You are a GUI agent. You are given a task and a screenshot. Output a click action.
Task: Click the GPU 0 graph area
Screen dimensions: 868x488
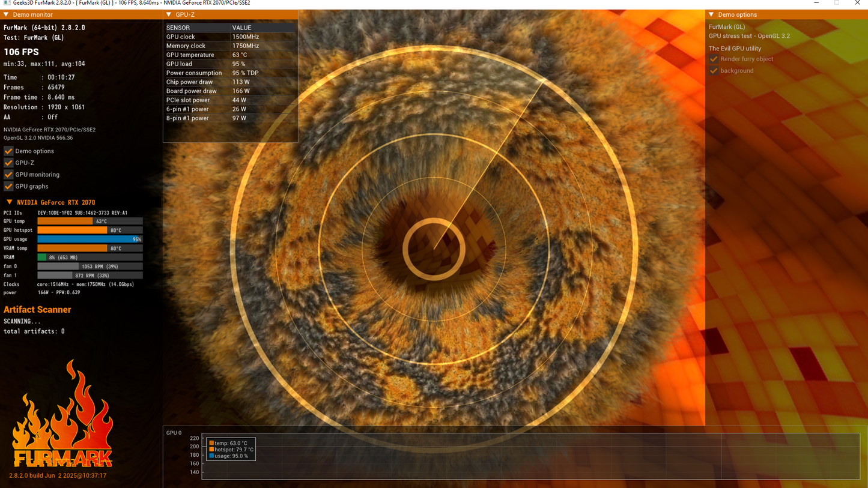tap(531, 456)
